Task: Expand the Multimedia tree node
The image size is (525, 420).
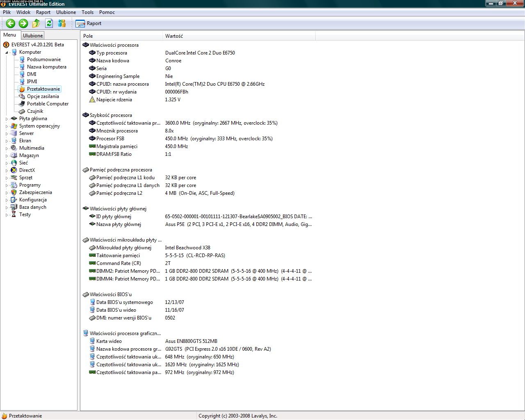Action: coord(7,148)
